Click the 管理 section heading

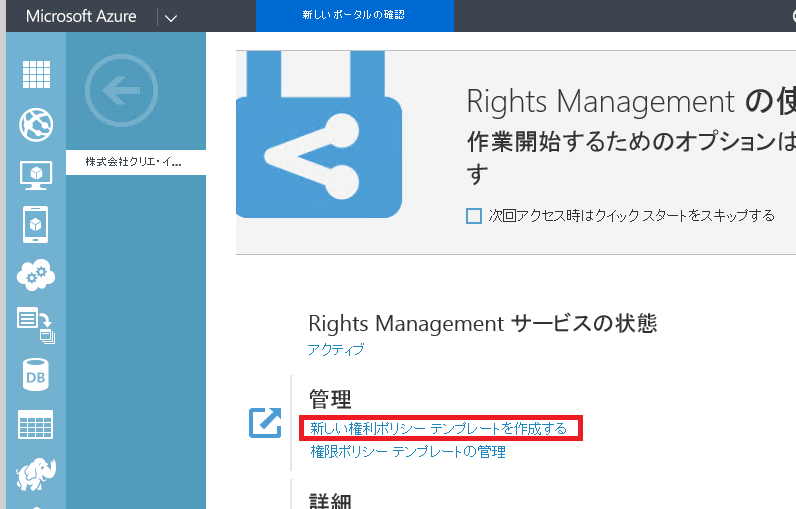coord(330,399)
